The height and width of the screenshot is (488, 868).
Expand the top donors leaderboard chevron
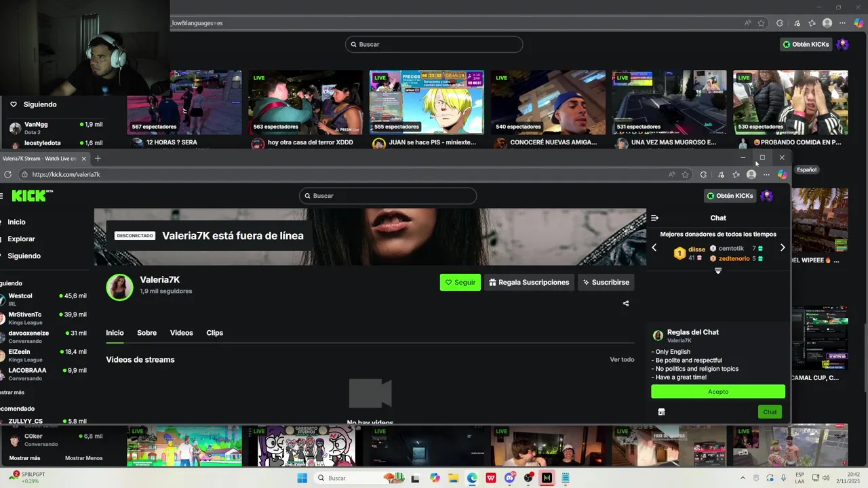coord(718,270)
